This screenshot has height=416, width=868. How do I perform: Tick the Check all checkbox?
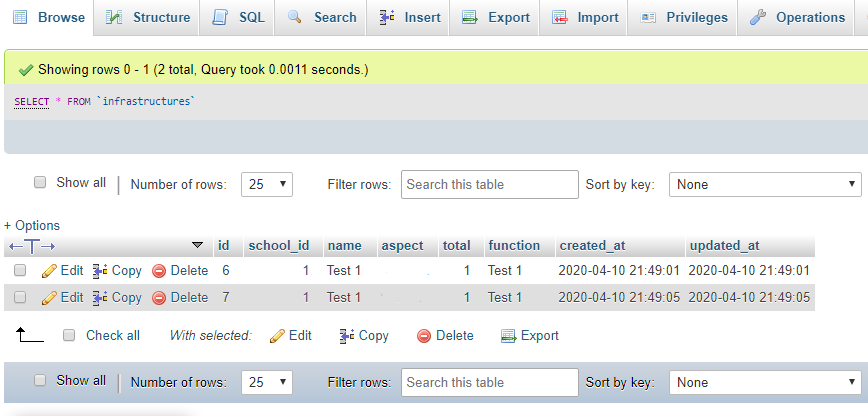pyautogui.click(x=69, y=335)
